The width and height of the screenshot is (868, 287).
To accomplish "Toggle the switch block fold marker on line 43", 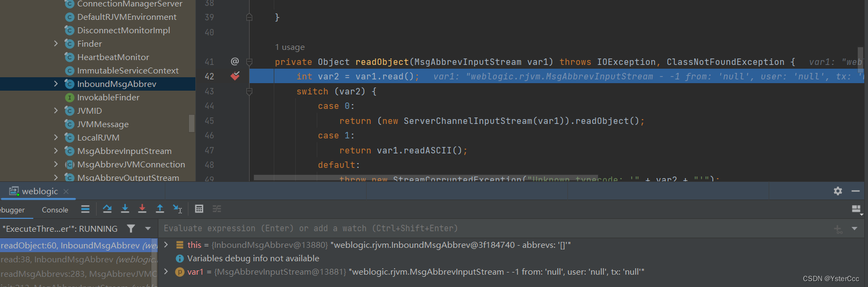I will (249, 92).
